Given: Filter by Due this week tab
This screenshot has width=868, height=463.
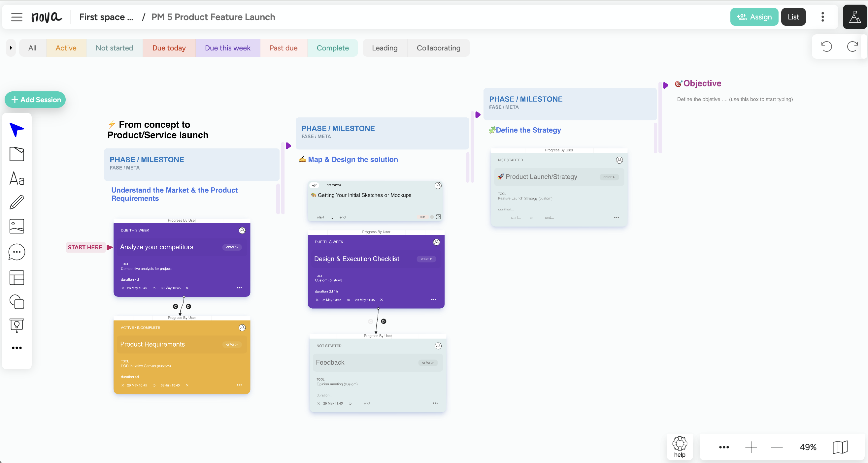Looking at the screenshot, I should pos(227,48).
